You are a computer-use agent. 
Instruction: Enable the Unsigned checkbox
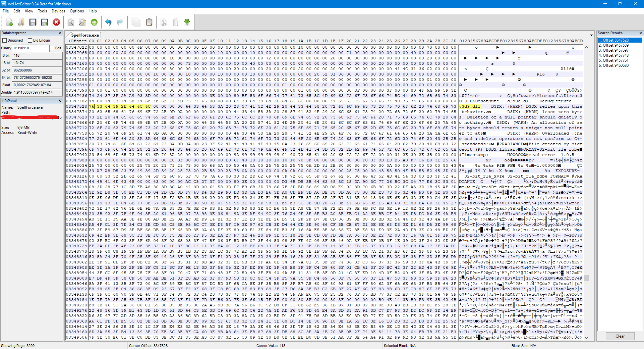coord(5,40)
